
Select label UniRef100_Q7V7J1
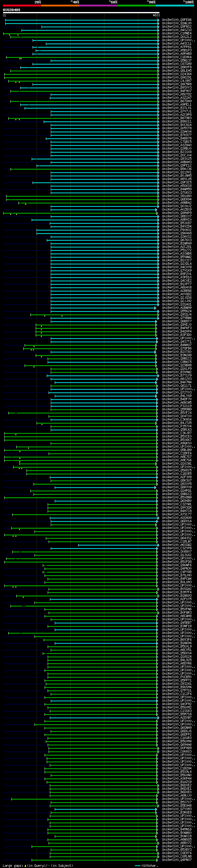pyautogui.click(x=176, y=111)
